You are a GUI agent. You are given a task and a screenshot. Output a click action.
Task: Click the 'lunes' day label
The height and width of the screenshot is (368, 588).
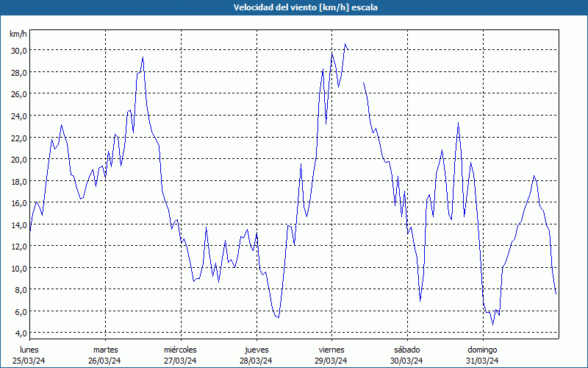tap(29, 350)
